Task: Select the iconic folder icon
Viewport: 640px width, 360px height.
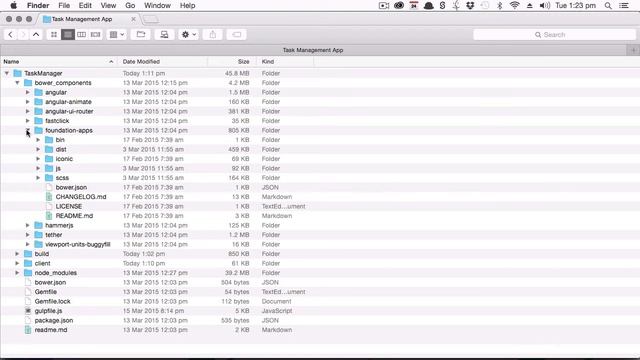Action: (x=49, y=159)
